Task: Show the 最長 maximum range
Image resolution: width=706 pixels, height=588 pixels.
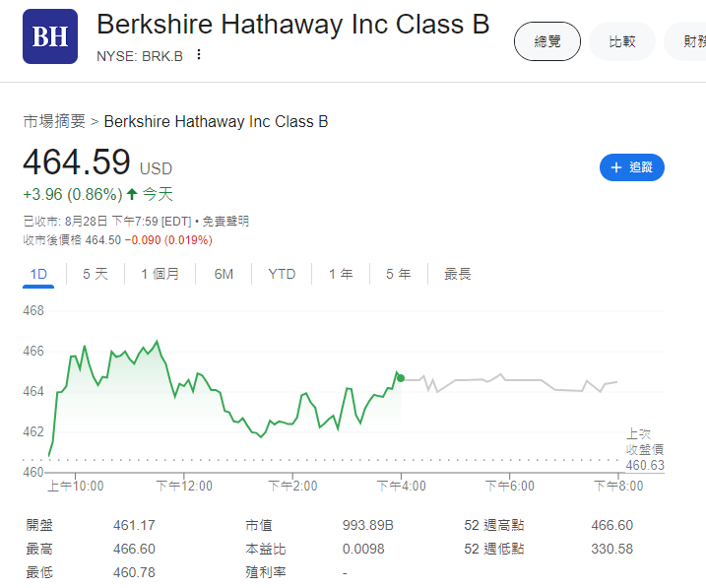Action: [x=458, y=274]
